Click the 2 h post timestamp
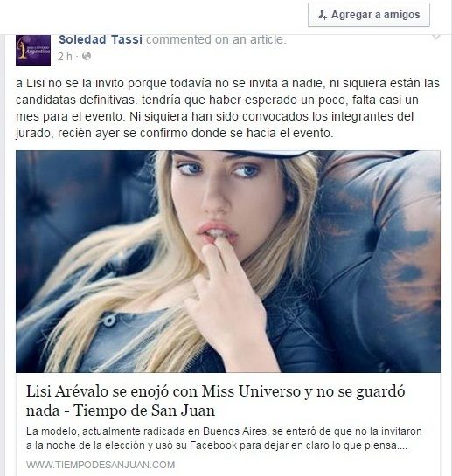452x476 pixels. tap(65, 56)
